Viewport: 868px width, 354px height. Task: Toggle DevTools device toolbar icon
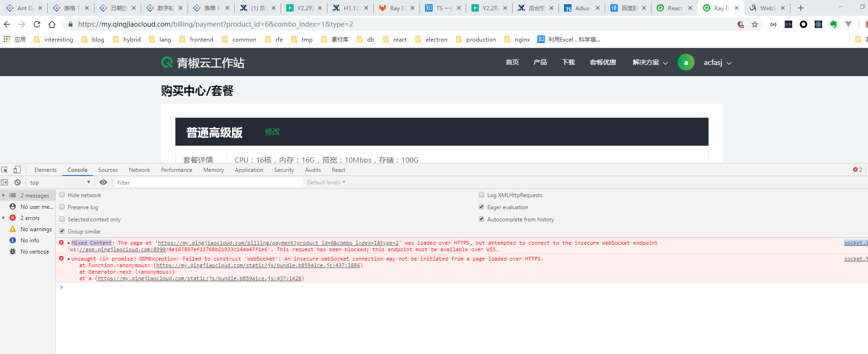17,170
